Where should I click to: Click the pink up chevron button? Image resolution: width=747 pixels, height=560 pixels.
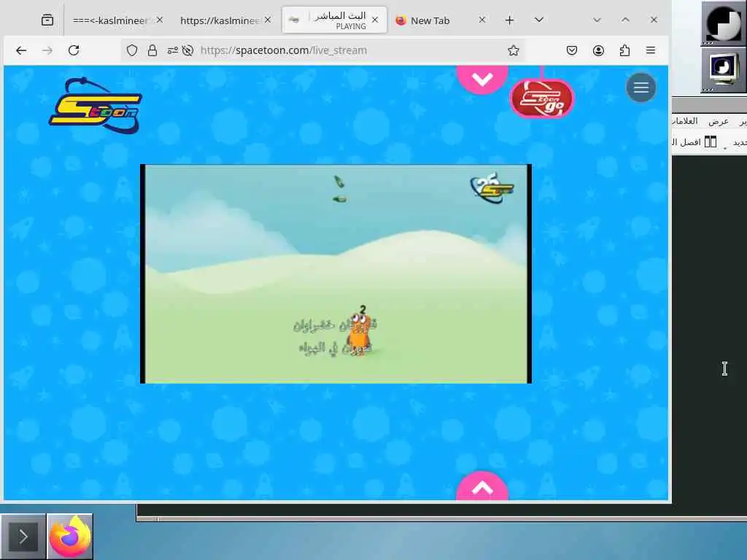(482, 486)
